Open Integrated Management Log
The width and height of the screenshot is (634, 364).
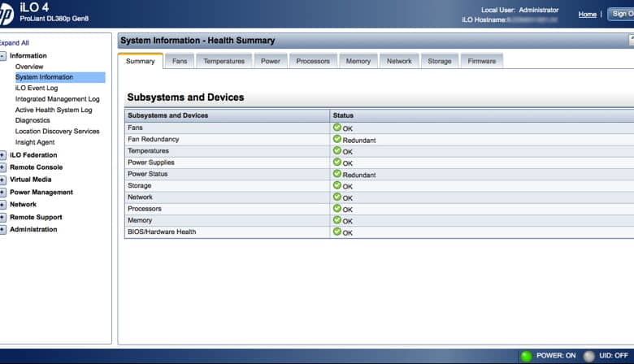57,99
